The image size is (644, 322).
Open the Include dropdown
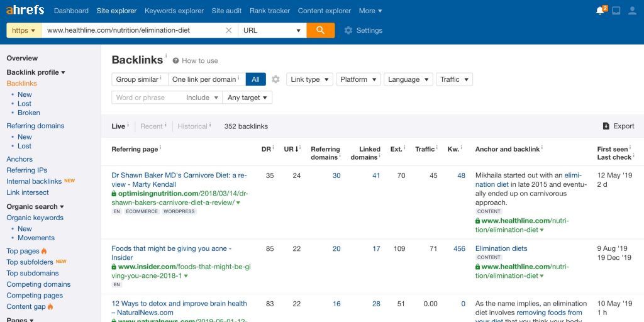click(203, 97)
